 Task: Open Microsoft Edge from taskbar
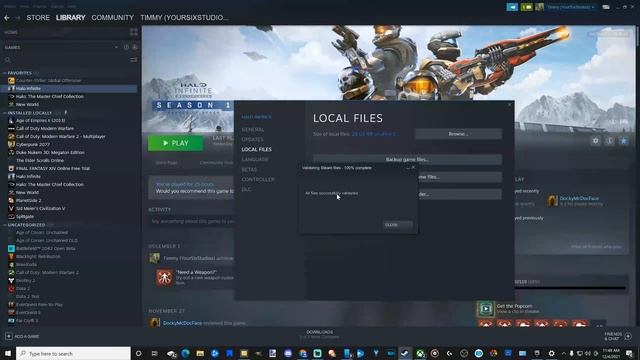click(x=185, y=353)
